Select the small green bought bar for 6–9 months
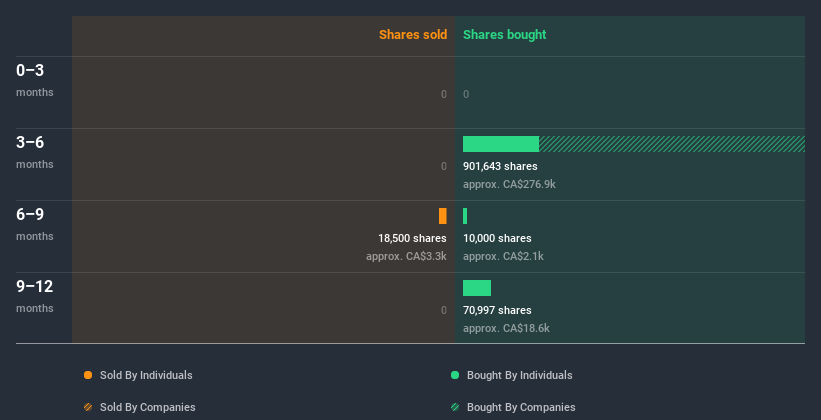Screen dimensions: 821x420 click(x=465, y=216)
